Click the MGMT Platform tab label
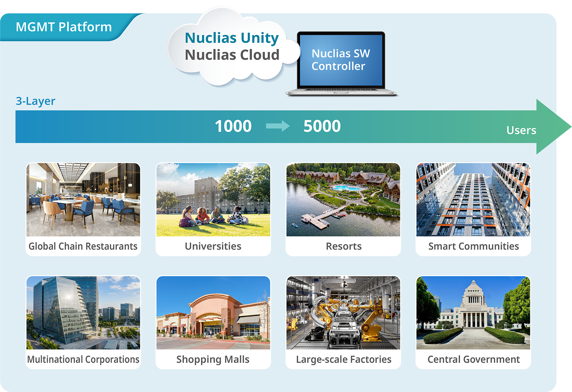The height and width of the screenshot is (392, 572). click(64, 27)
